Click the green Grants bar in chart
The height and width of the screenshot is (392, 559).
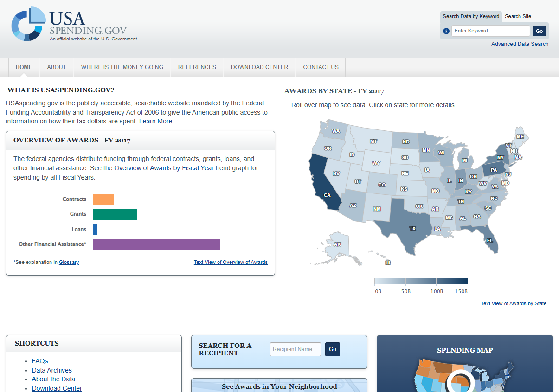[x=115, y=214]
